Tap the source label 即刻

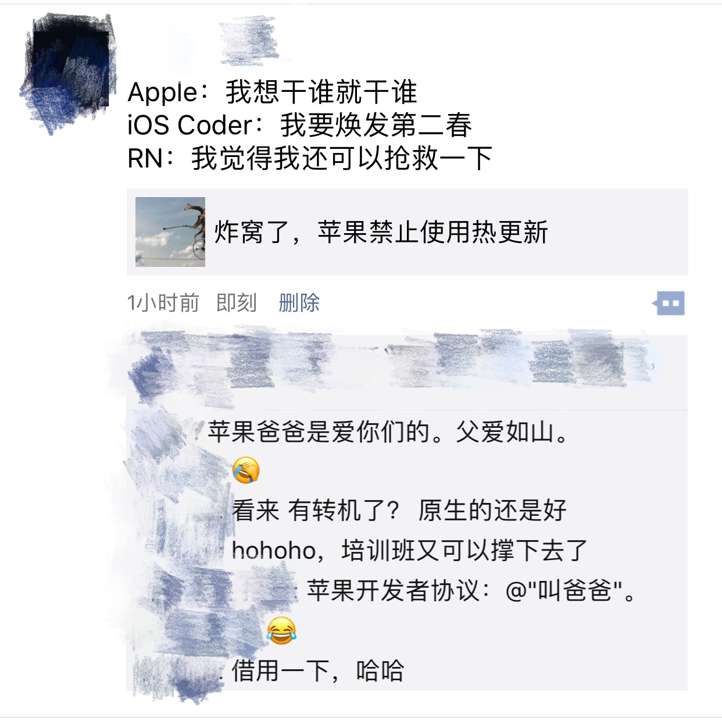(236, 303)
